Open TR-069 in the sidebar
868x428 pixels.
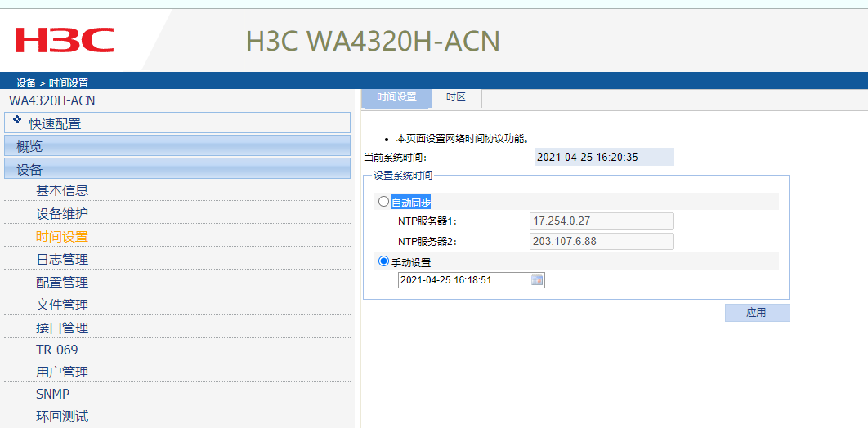point(57,350)
